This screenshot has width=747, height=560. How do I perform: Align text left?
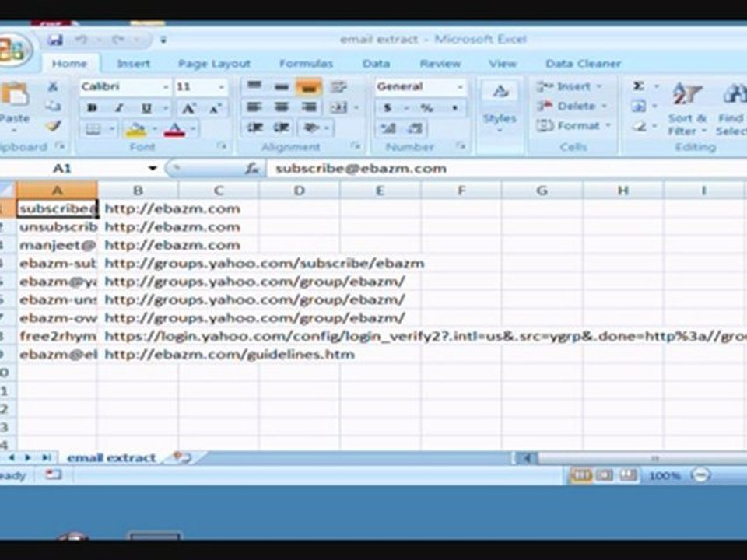point(254,107)
